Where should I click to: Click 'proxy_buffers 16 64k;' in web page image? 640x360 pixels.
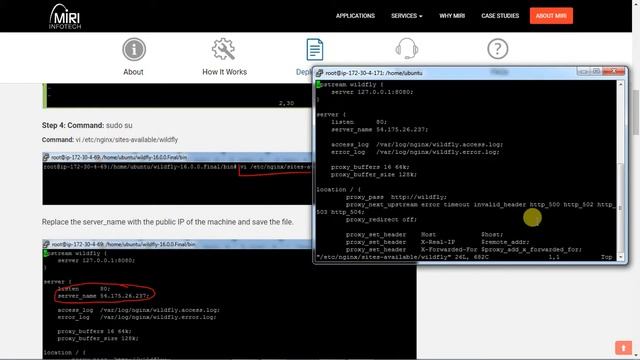(x=94, y=331)
